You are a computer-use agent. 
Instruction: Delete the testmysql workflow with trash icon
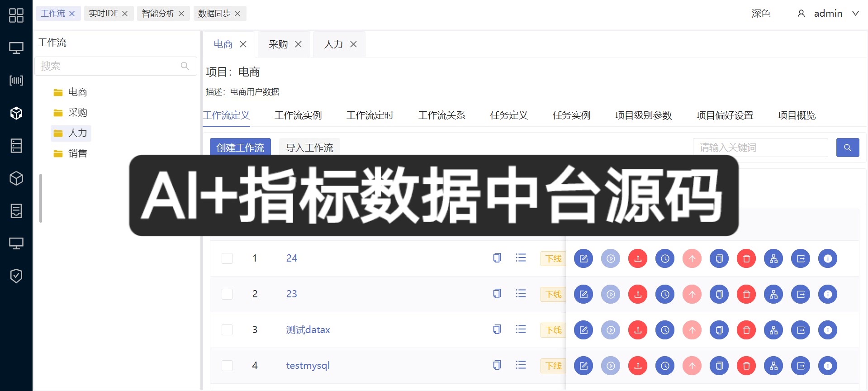tap(746, 366)
